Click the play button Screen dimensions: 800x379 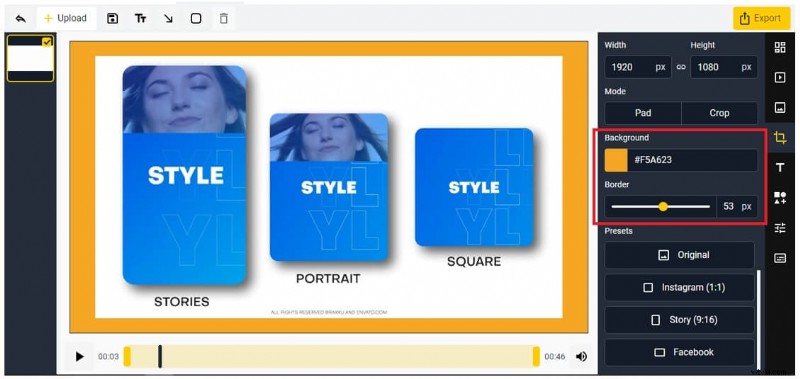pyautogui.click(x=80, y=357)
